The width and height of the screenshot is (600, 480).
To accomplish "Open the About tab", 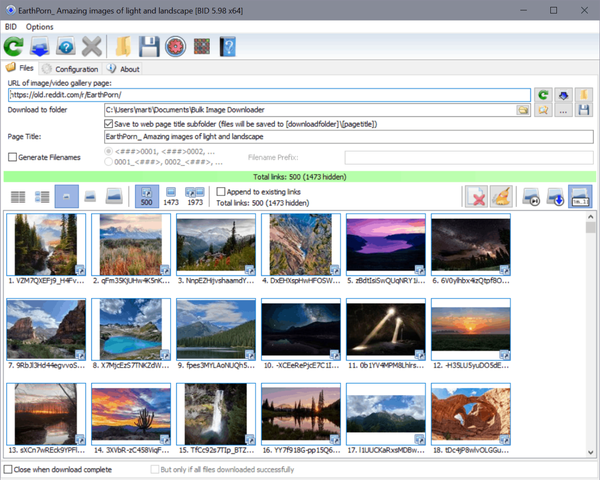I will [124, 69].
